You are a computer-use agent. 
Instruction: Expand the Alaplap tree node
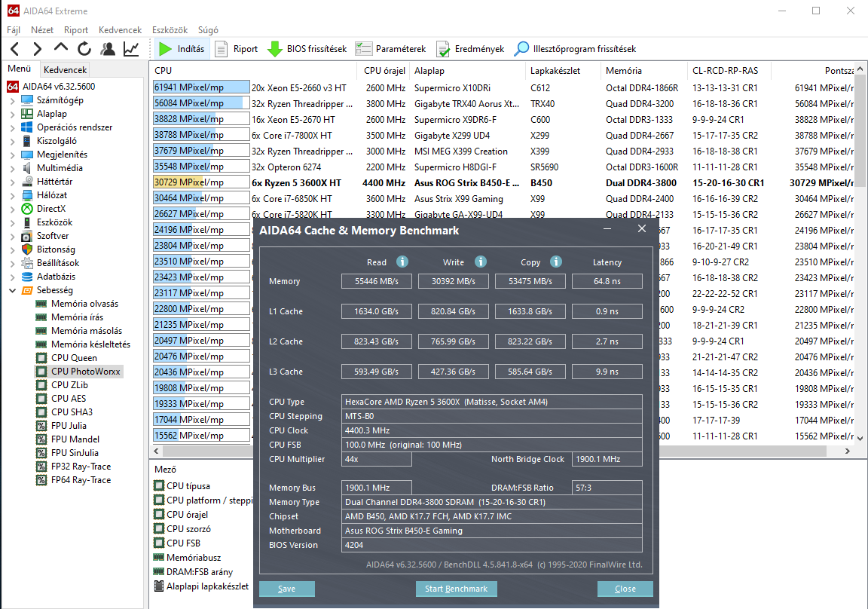(12, 114)
